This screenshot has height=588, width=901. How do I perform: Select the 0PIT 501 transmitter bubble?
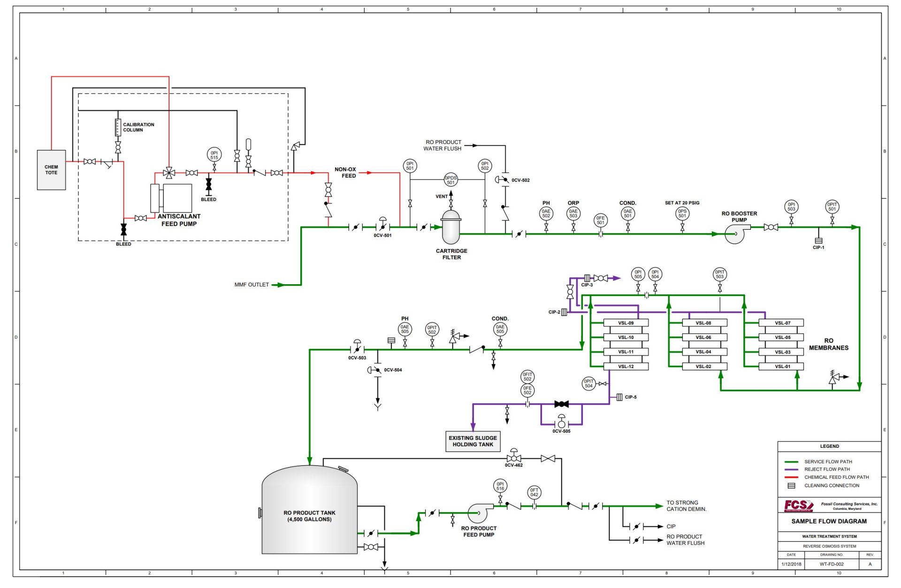[x=832, y=207]
